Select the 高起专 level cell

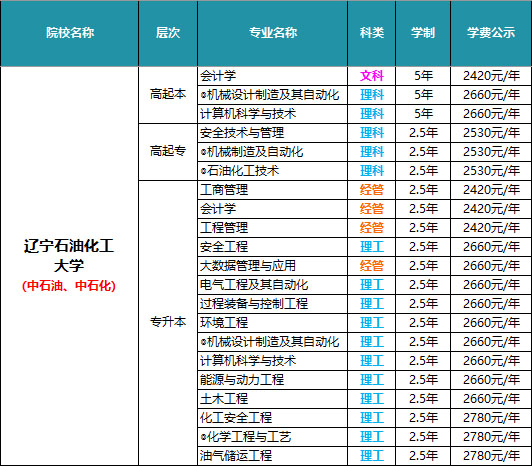(x=168, y=151)
